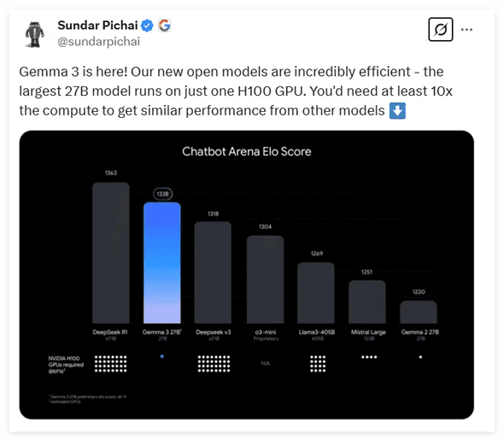Click the Deepseek v3 bar
Viewport: 504px width, 441px height.
tap(213, 273)
